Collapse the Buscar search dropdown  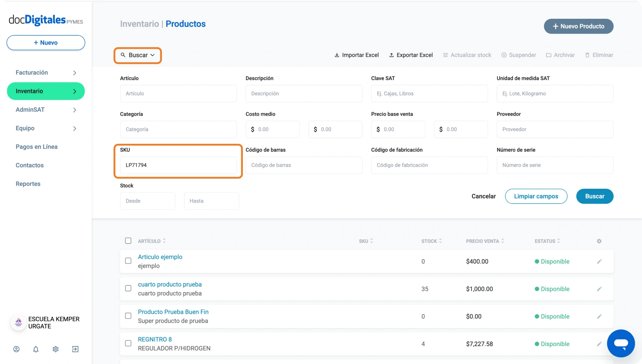(x=138, y=55)
